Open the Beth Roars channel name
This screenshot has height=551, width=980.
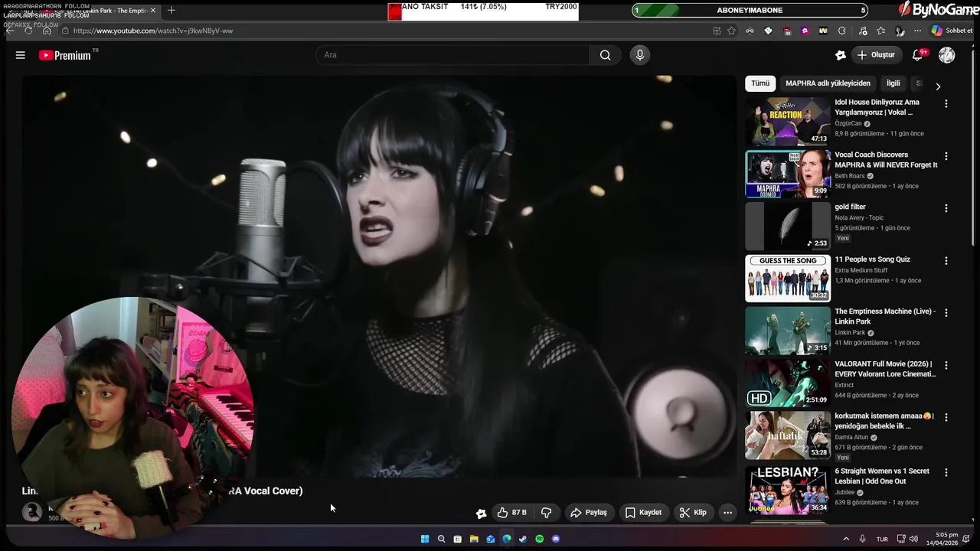coord(849,176)
